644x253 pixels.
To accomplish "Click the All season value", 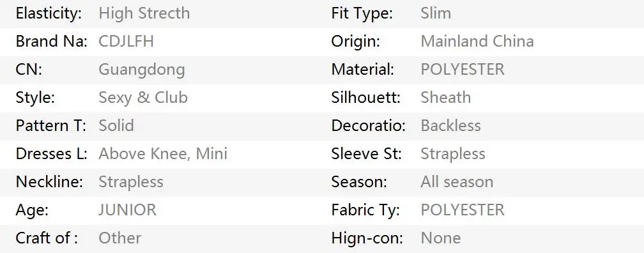I will coord(457,182).
